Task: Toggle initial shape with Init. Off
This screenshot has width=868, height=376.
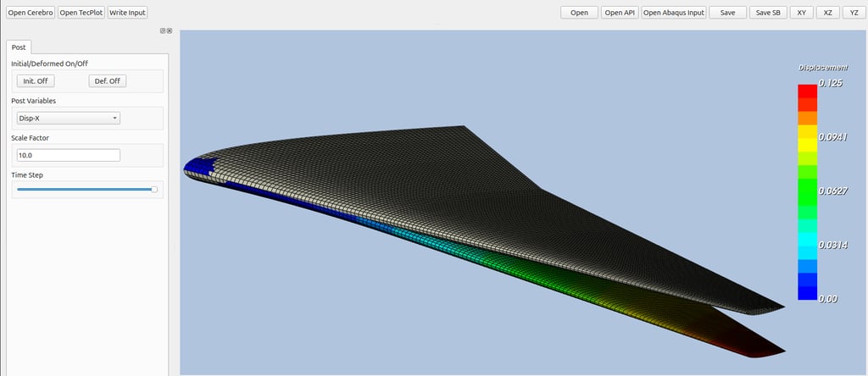Action: pos(36,81)
